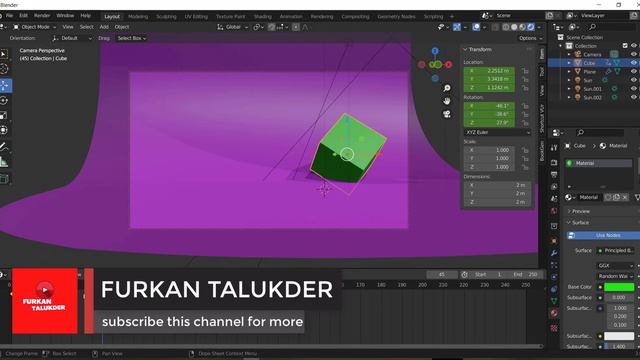Hide the Plane with its eye icon

(633, 71)
